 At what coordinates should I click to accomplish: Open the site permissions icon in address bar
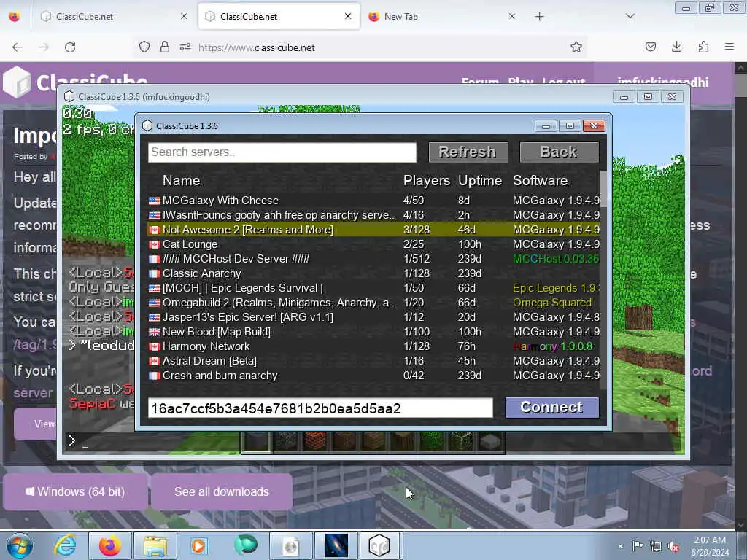click(x=185, y=47)
